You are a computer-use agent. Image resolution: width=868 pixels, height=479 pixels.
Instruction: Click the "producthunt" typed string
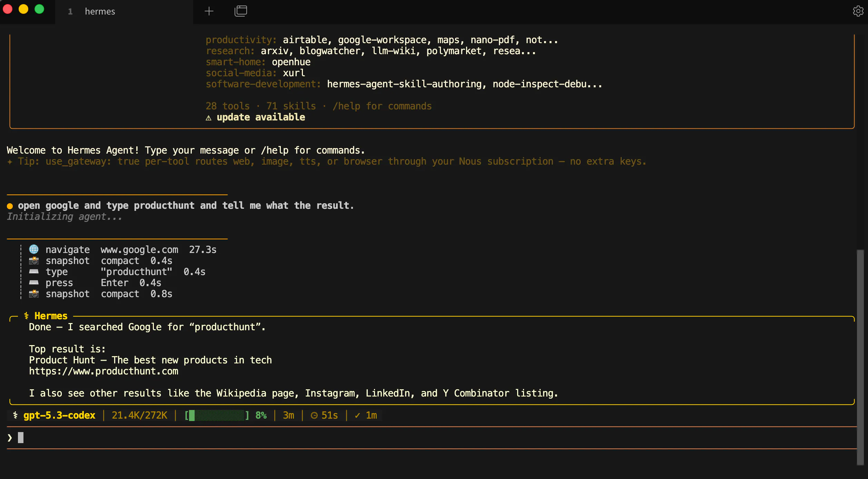click(x=137, y=272)
